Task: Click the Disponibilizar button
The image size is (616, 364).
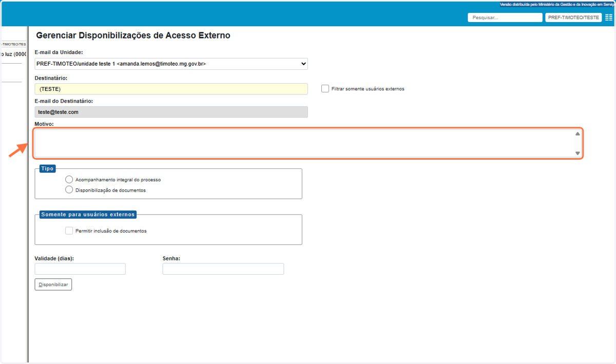Action: [x=53, y=284]
